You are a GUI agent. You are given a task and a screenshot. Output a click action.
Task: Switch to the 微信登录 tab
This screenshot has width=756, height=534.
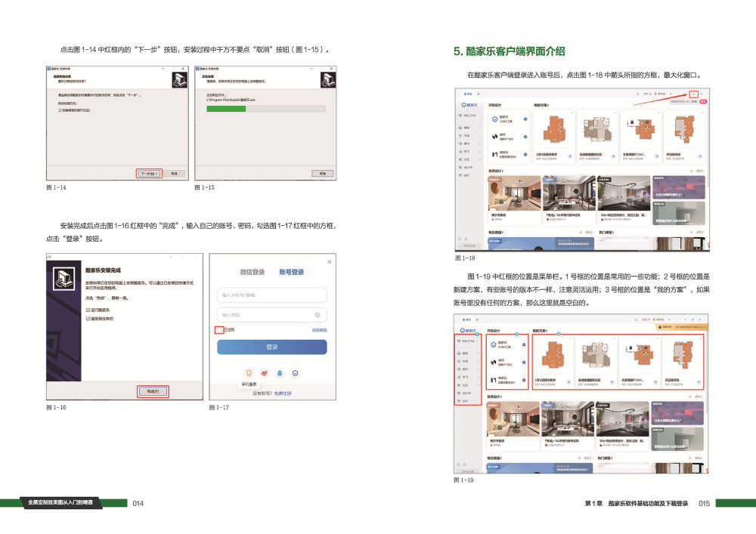click(x=253, y=273)
